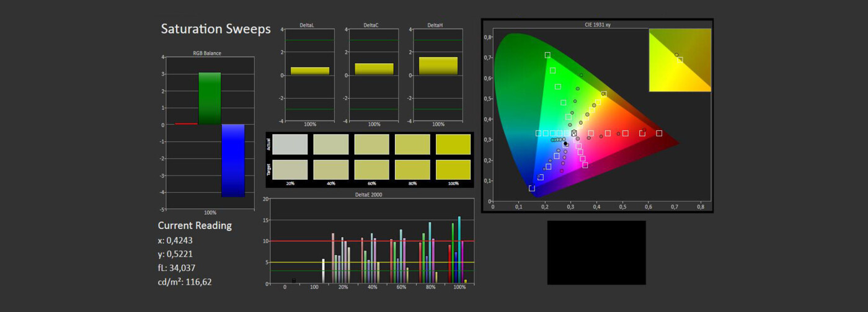
Task: Click the DeltaE 2000 chart title
Action: [370, 195]
